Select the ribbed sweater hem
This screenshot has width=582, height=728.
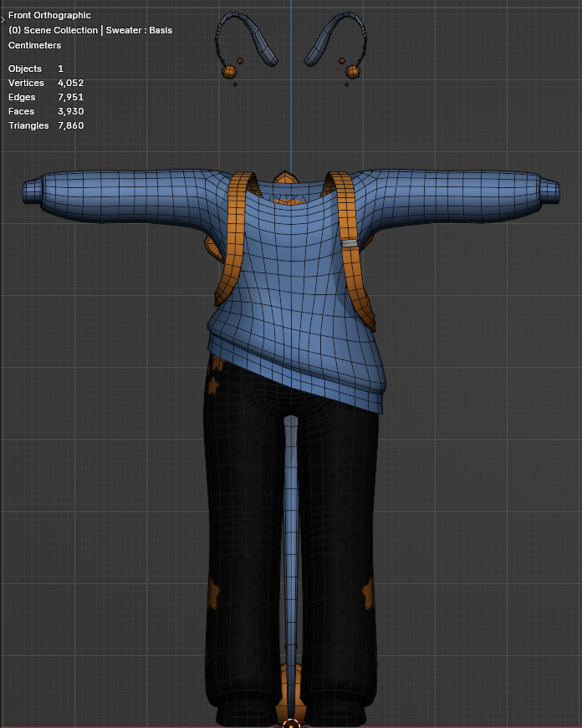tap(297, 376)
